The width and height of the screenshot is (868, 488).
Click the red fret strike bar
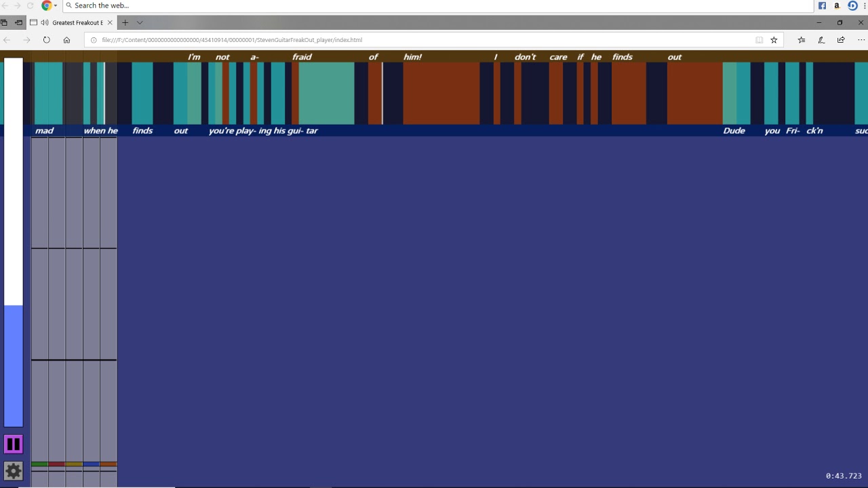pyautogui.click(x=57, y=464)
